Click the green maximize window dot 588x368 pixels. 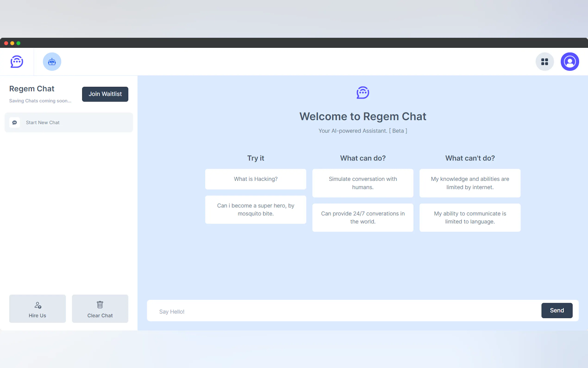point(19,43)
